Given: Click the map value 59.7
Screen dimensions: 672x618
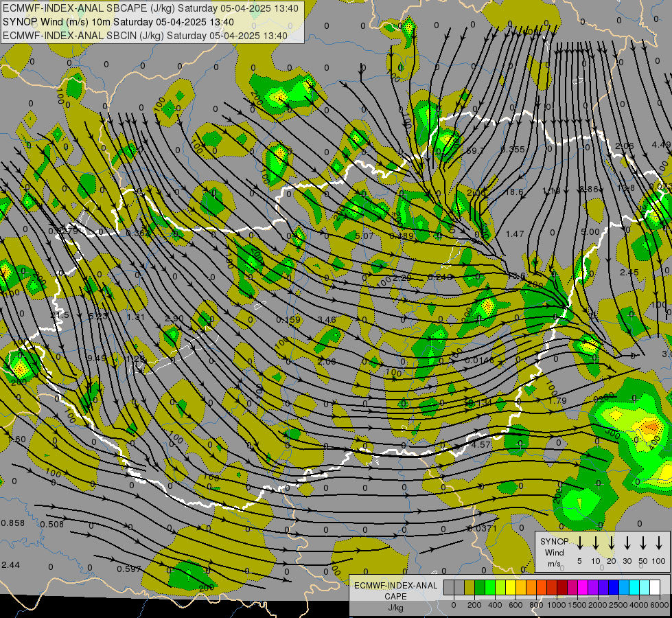Looking at the screenshot, I should 475,150.
